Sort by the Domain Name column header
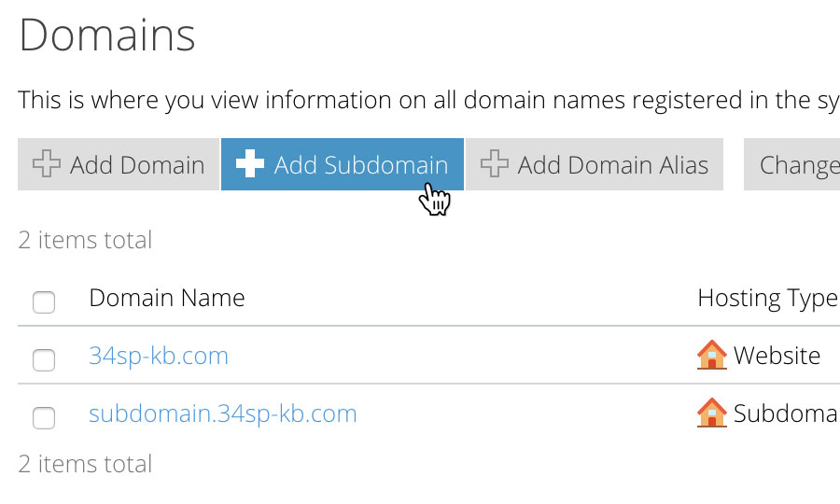 pos(167,298)
